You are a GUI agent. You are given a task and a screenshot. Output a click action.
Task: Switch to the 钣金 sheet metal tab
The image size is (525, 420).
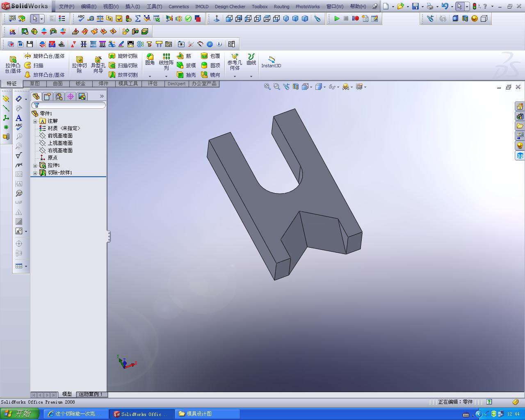tap(80, 84)
